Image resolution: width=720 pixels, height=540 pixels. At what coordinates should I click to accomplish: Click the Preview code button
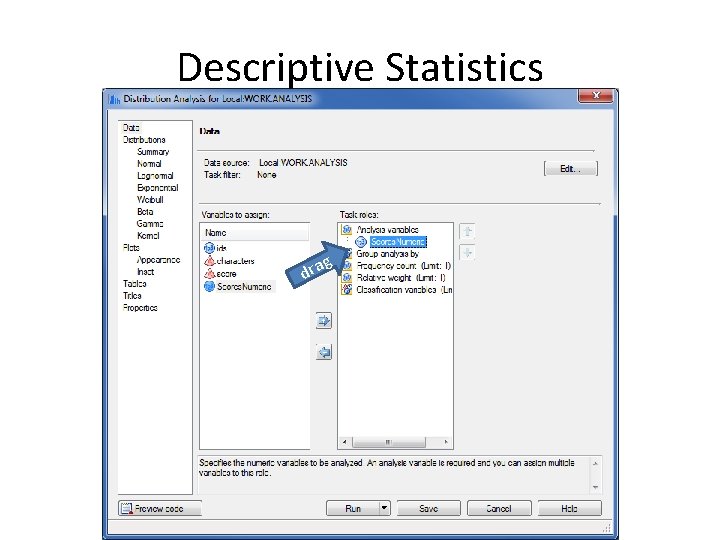(x=160, y=508)
